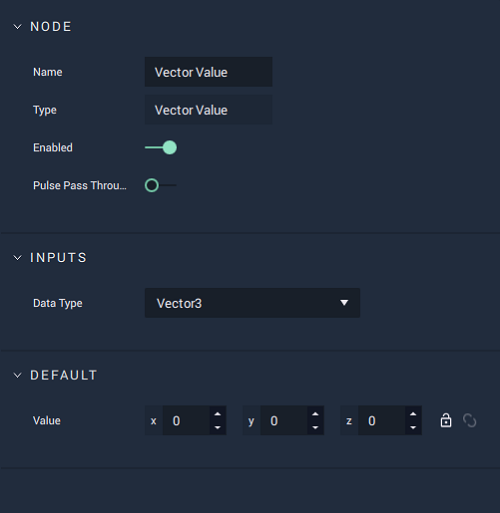The image size is (500, 513).
Task: Turn on Pulse Pass Through toggle
Action: tap(160, 185)
